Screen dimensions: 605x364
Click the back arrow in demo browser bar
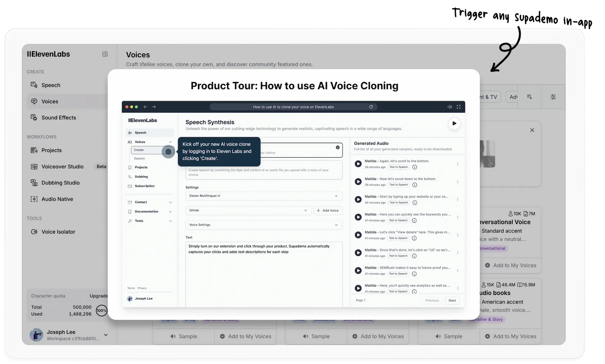tap(145, 107)
